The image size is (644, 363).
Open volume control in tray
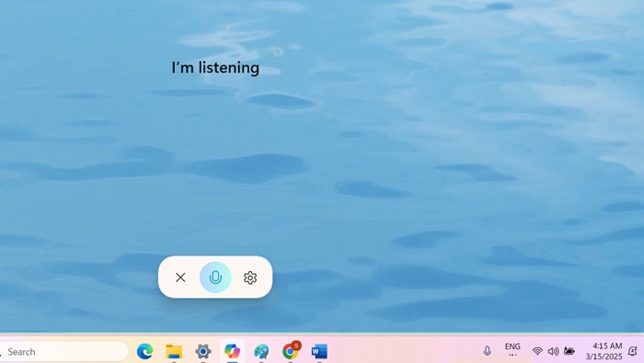coord(553,351)
